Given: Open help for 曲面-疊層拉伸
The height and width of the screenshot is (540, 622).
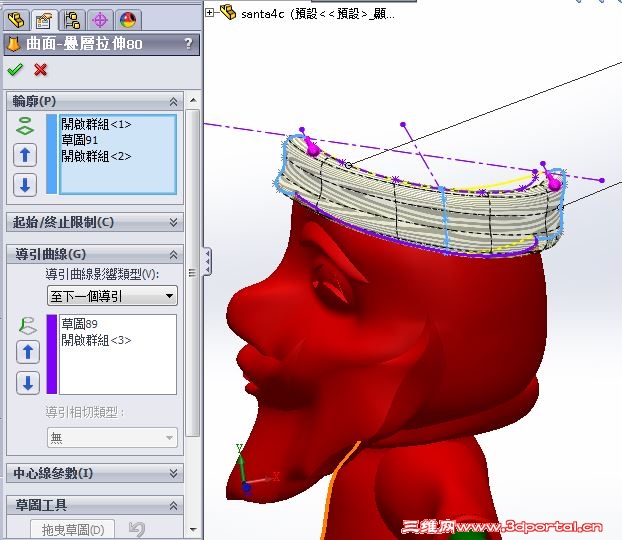Looking at the screenshot, I should point(188,44).
